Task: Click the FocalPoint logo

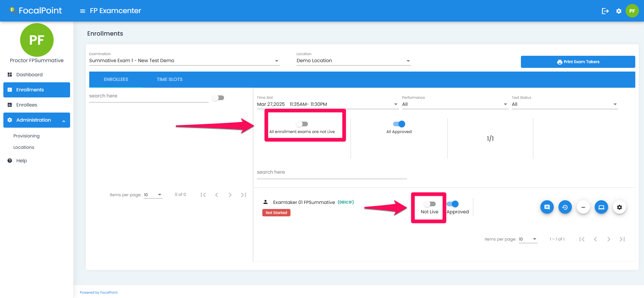Action: pyautogui.click(x=36, y=10)
